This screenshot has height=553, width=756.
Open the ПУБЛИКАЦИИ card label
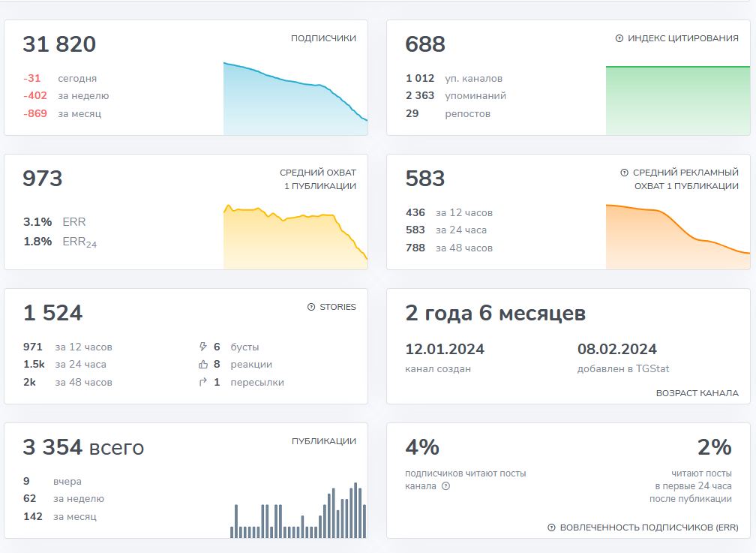(324, 441)
